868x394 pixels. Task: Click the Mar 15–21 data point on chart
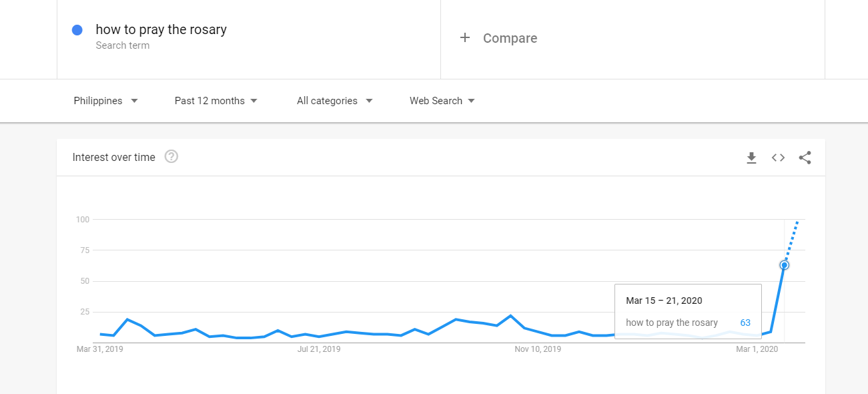coord(785,265)
